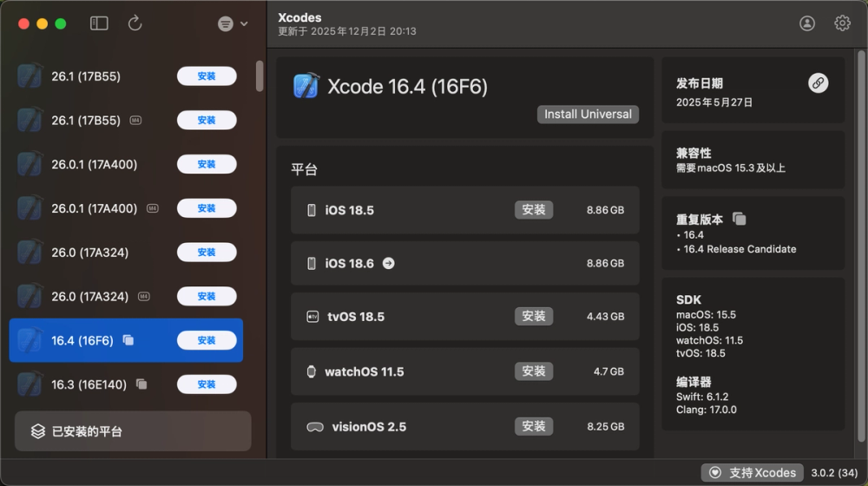
Task: Click the Clang: 17.0.0 text
Action: point(707,410)
